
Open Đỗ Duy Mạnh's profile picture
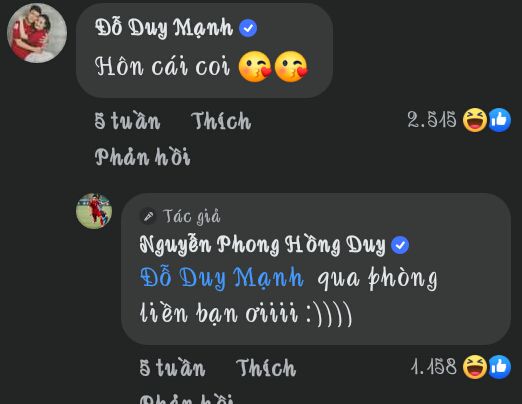[x=37, y=33]
